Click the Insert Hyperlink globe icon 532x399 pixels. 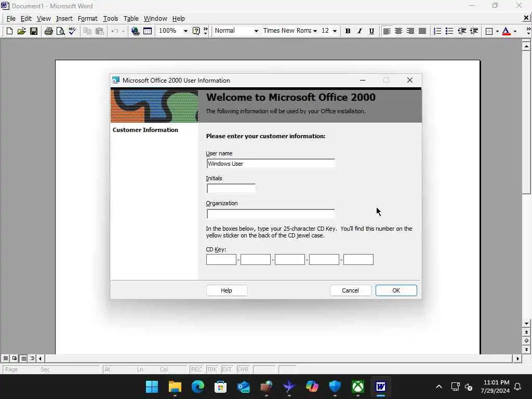pyautogui.click(x=136, y=31)
